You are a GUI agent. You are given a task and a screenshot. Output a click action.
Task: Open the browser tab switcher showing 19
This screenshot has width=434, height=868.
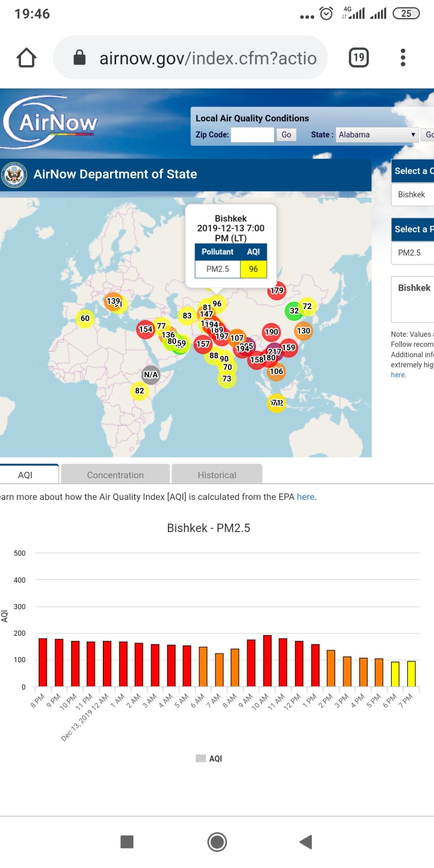(x=358, y=58)
